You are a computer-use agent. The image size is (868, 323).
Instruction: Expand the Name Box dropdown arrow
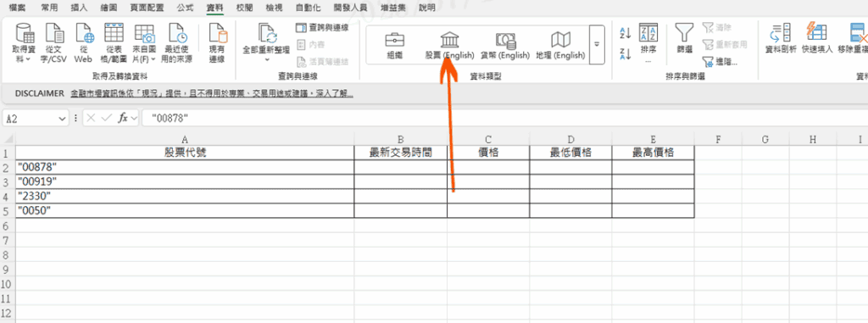pyautogui.click(x=62, y=119)
